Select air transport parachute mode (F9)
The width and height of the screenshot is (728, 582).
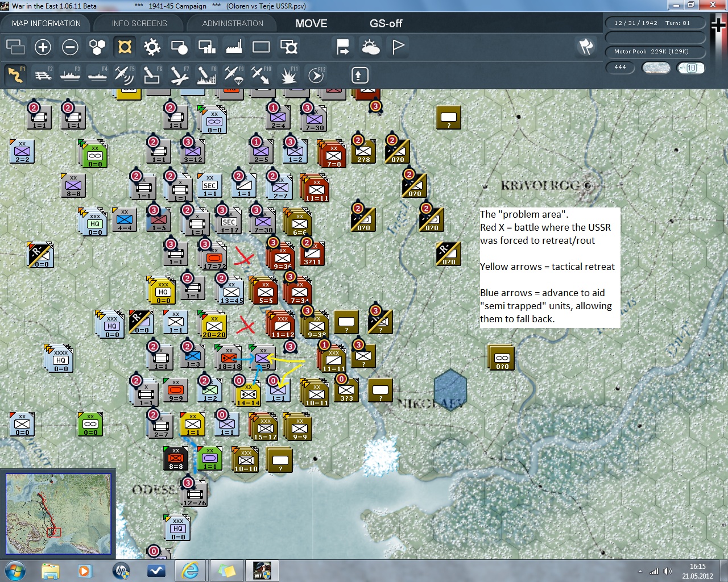pos(233,75)
